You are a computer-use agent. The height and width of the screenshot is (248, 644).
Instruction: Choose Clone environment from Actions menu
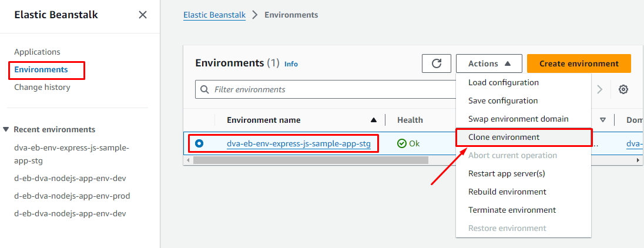[x=504, y=137]
